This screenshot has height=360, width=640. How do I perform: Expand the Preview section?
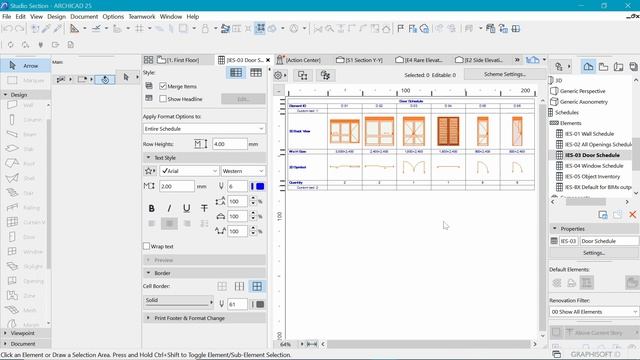click(x=204, y=260)
